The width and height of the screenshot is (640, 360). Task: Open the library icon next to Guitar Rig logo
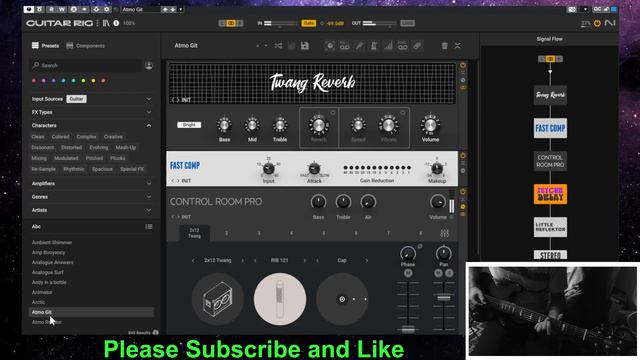click(x=106, y=23)
